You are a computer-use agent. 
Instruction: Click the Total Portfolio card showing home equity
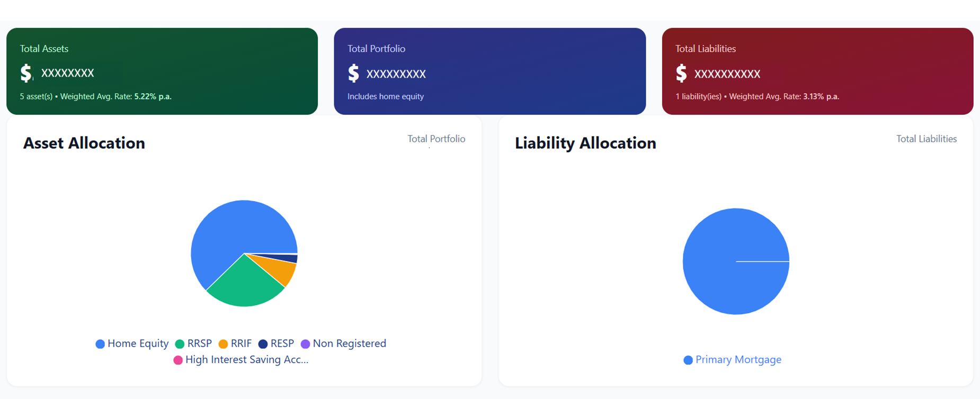[489, 71]
